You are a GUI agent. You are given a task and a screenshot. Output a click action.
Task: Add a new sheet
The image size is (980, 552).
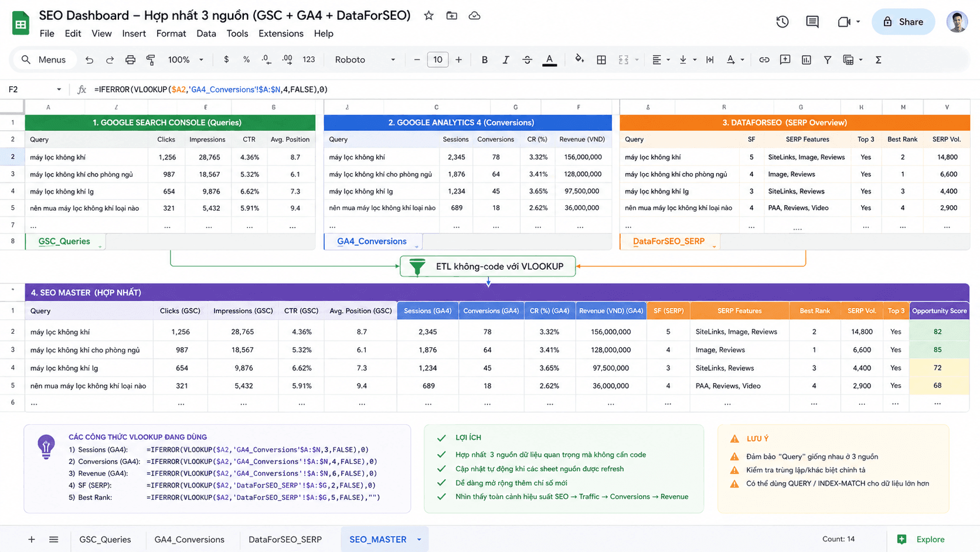32,539
